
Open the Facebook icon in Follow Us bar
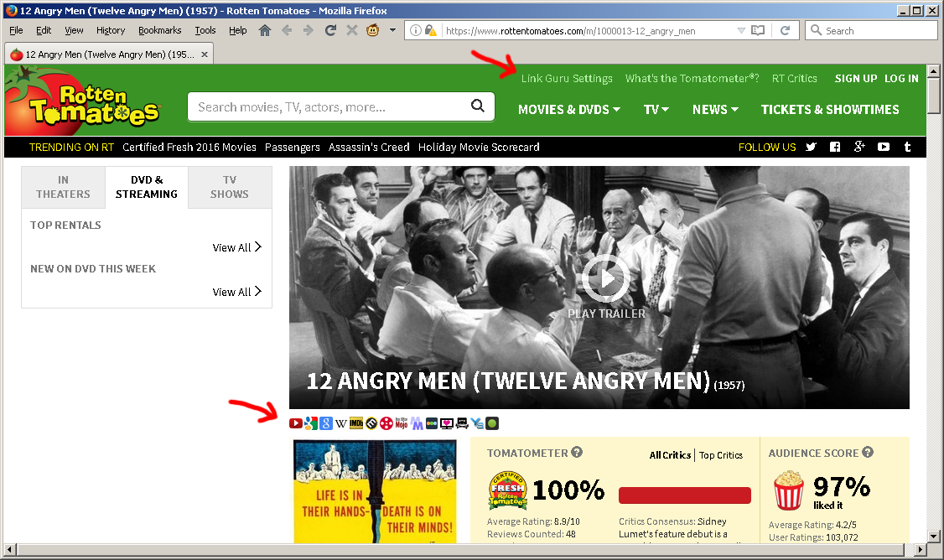[835, 147]
